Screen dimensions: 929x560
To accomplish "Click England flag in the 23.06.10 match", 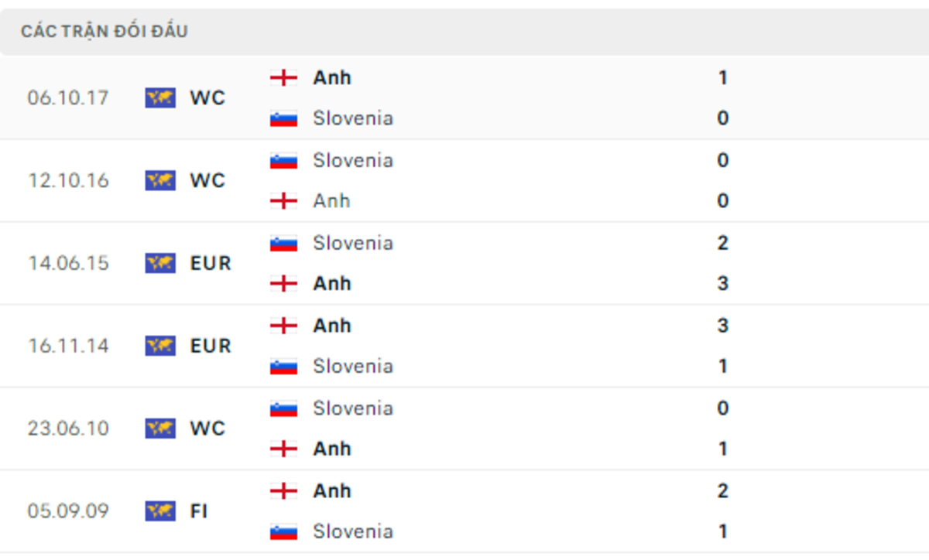I will click(283, 449).
